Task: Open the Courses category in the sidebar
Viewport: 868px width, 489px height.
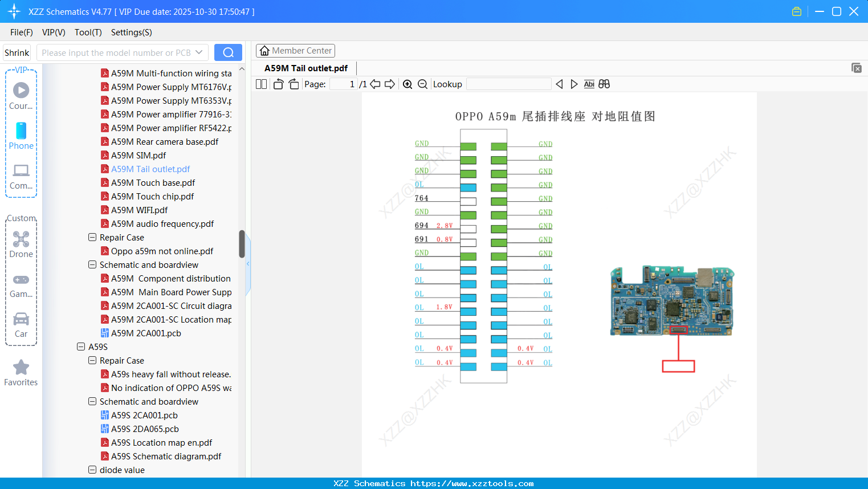Action: click(x=21, y=96)
